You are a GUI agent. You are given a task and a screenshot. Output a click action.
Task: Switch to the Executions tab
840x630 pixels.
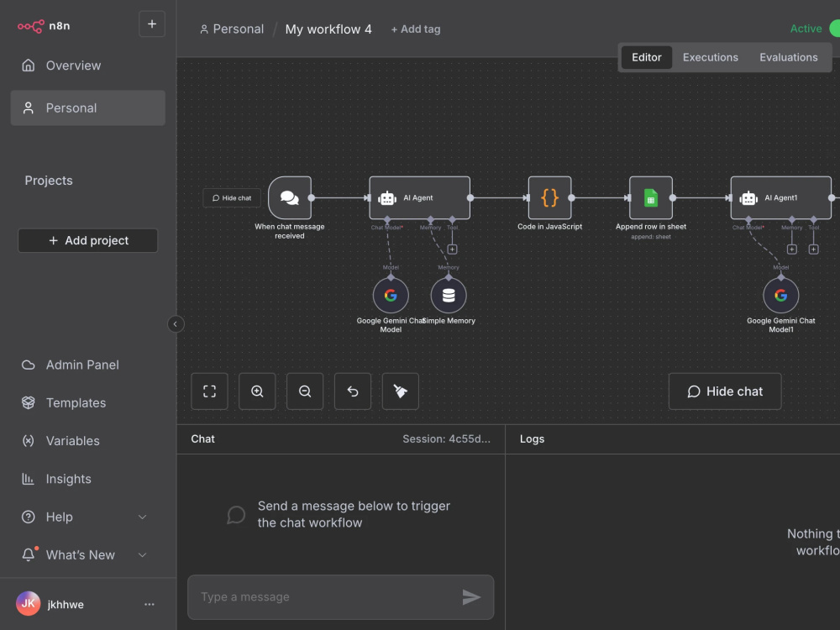click(x=711, y=57)
